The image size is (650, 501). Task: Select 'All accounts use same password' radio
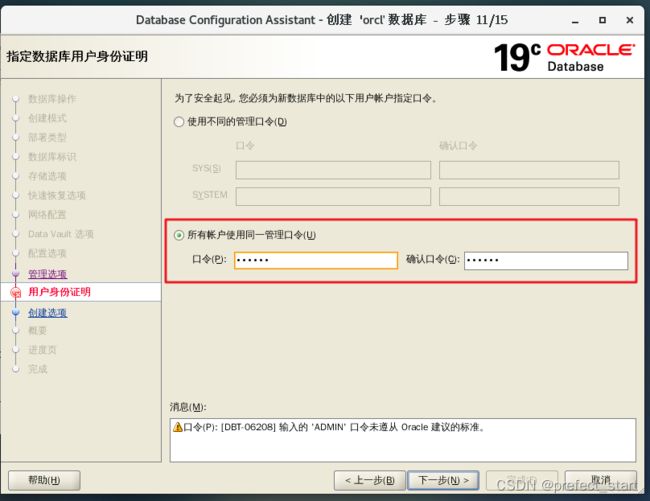pos(179,235)
